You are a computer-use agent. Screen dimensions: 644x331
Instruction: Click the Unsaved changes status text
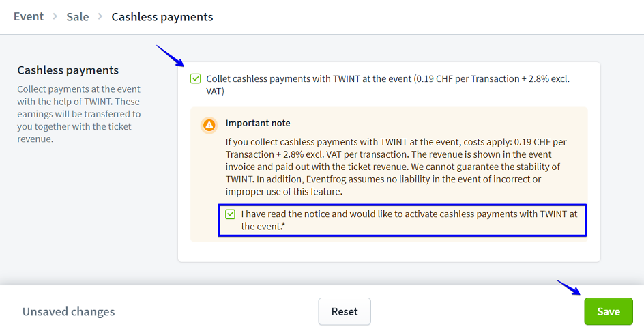68,312
